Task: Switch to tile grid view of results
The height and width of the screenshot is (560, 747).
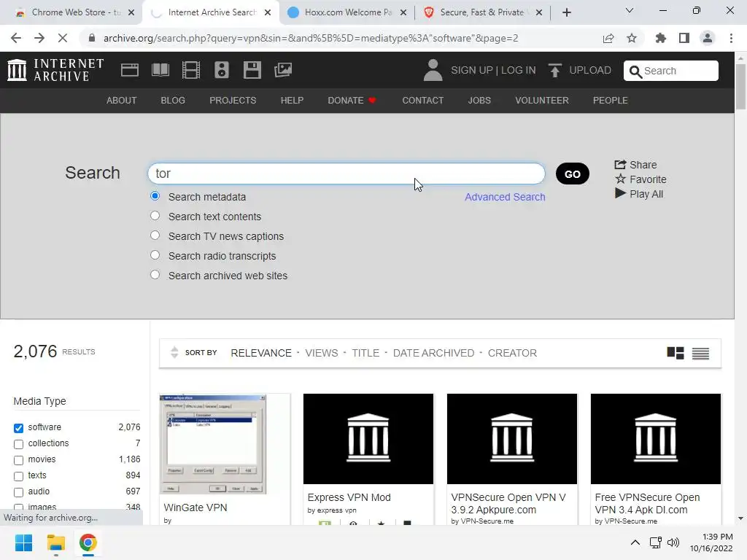Action: 675,353
